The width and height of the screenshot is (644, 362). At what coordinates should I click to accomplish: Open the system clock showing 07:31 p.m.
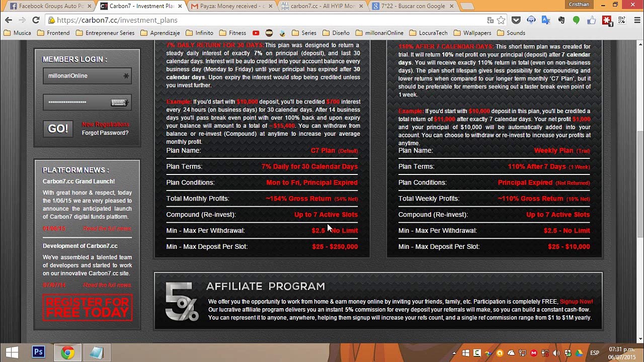tap(621, 353)
